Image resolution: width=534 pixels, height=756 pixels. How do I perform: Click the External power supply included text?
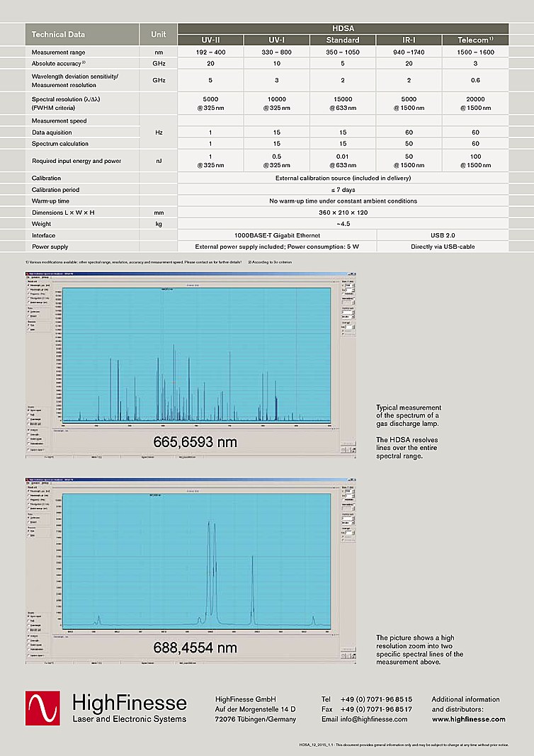[x=277, y=247]
